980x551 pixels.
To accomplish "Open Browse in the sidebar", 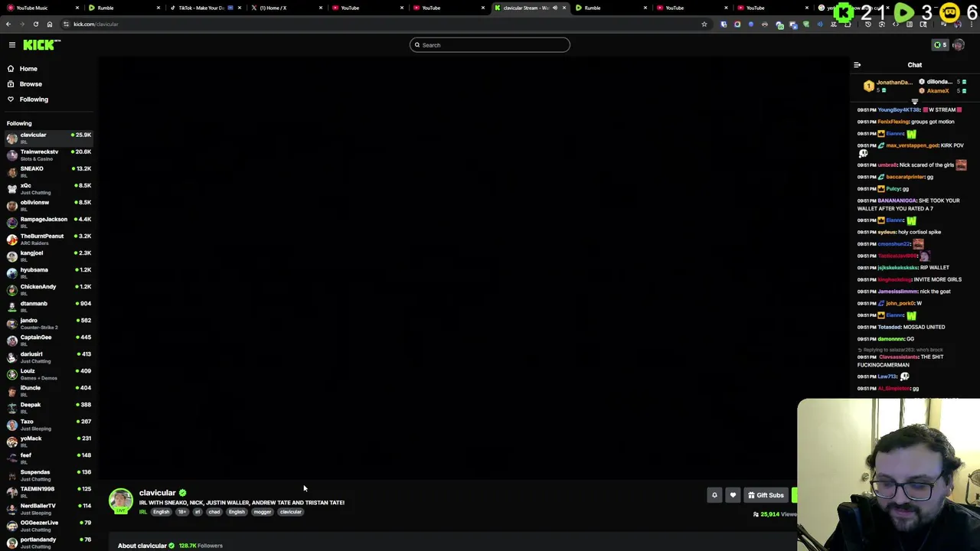I will pos(31,84).
